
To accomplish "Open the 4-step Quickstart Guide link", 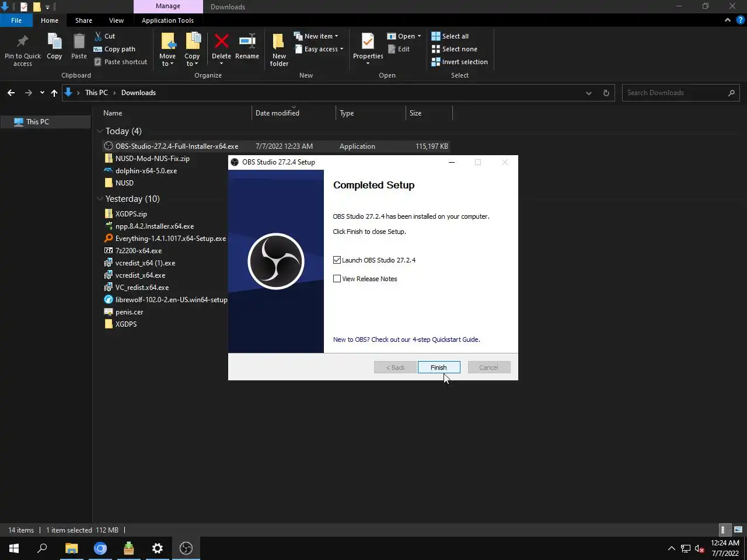I will pos(406,339).
